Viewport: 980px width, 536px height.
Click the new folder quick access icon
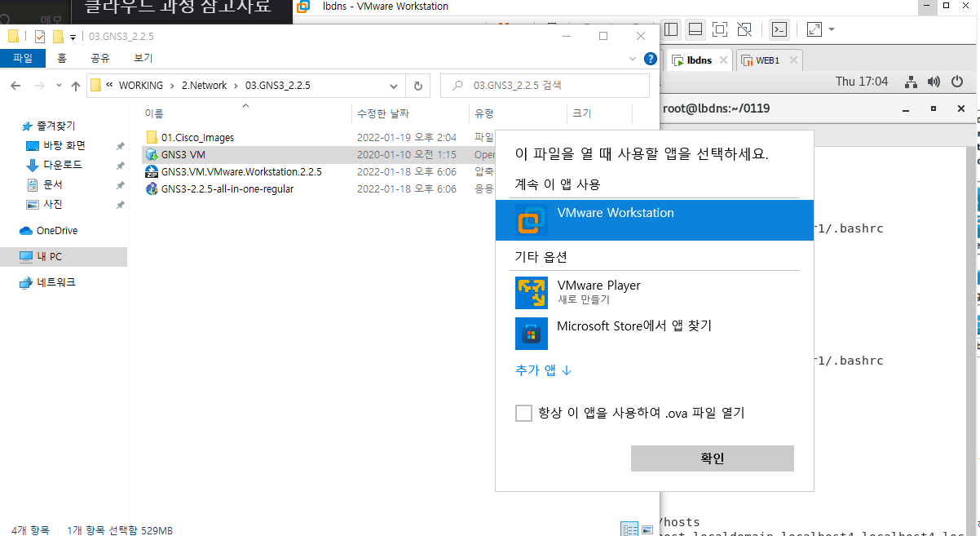(58, 37)
